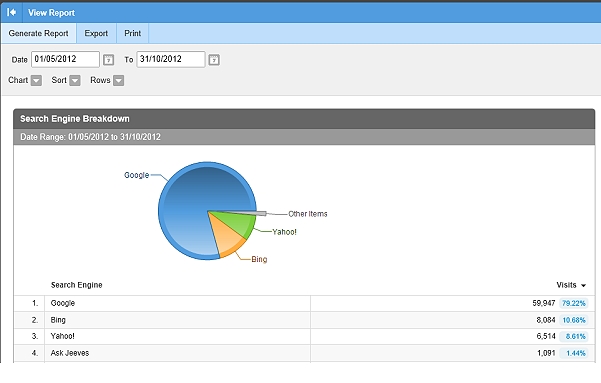
Task: Expand the Chart dropdown
Action: click(x=36, y=81)
